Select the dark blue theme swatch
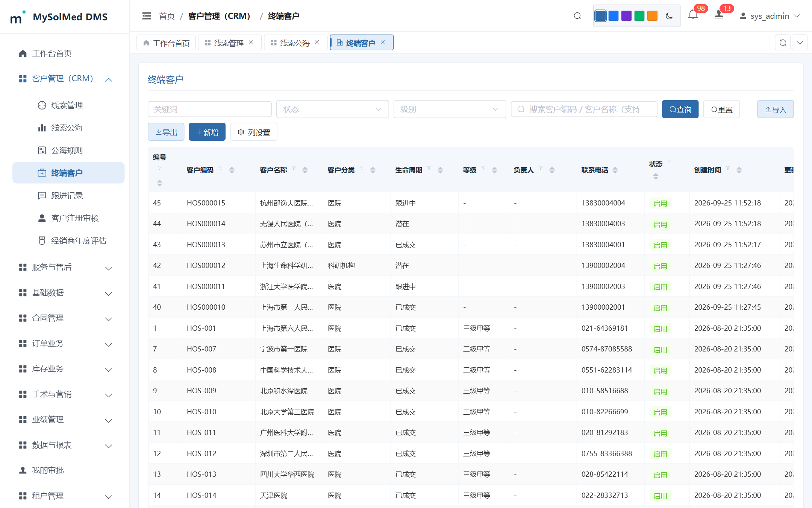 click(600, 16)
